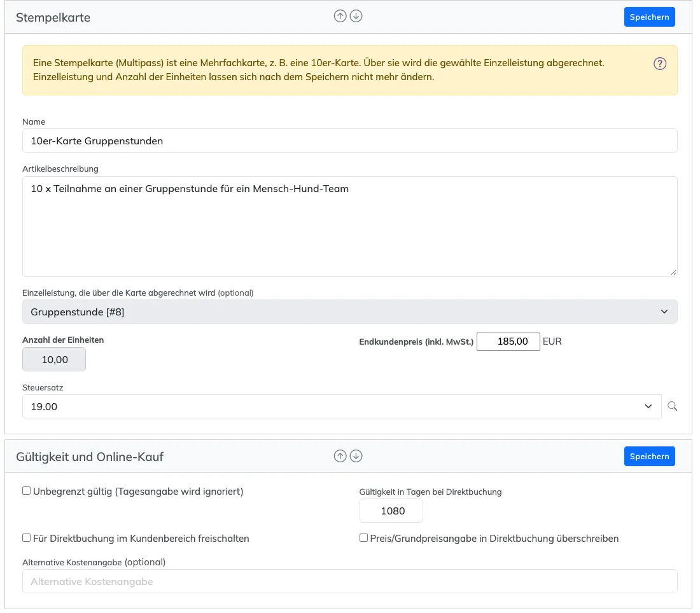The image size is (700, 613).
Task: Click the Anzahl der Einheiten label
Action: 63,340
